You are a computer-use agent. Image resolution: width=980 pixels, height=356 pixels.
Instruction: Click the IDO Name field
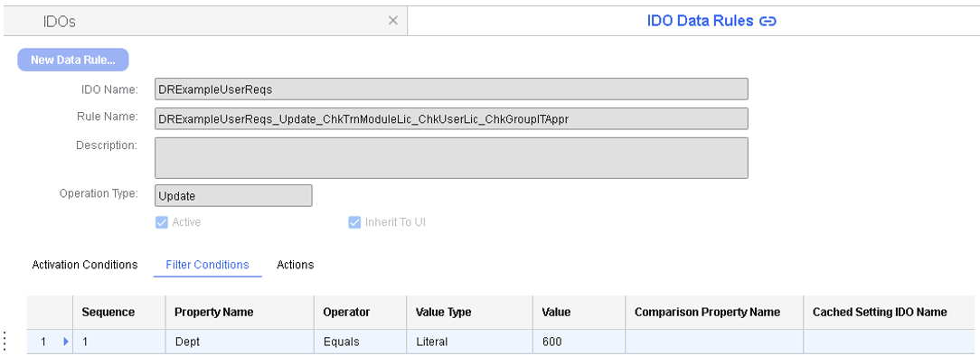point(451,89)
